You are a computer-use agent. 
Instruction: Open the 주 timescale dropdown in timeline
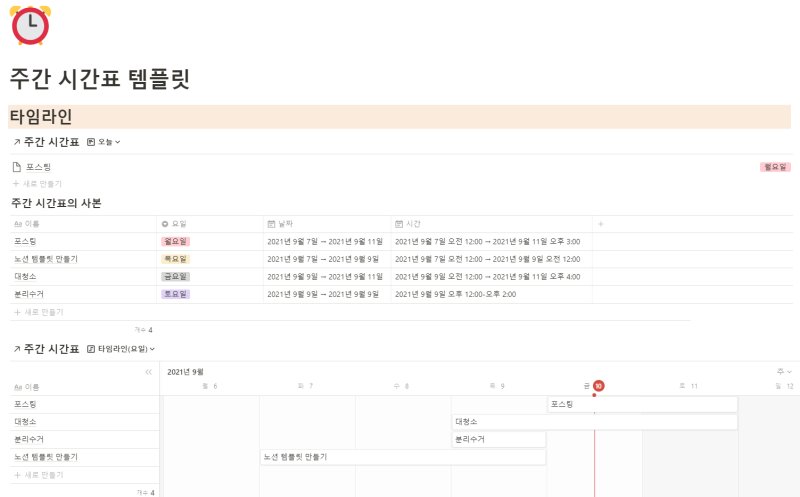pyautogui.click(x=784, y=371)
